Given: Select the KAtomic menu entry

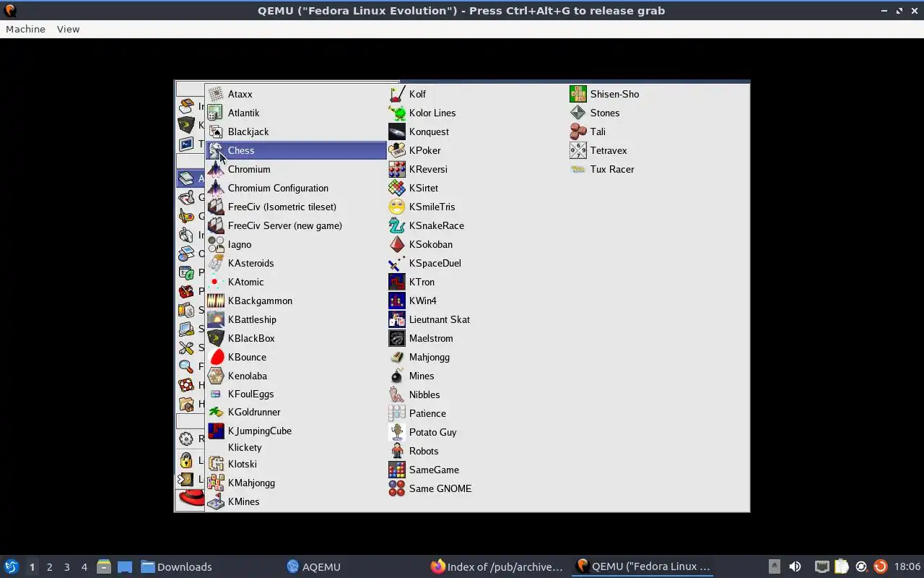Looking at the screenshot, I should tap(296, 282).
